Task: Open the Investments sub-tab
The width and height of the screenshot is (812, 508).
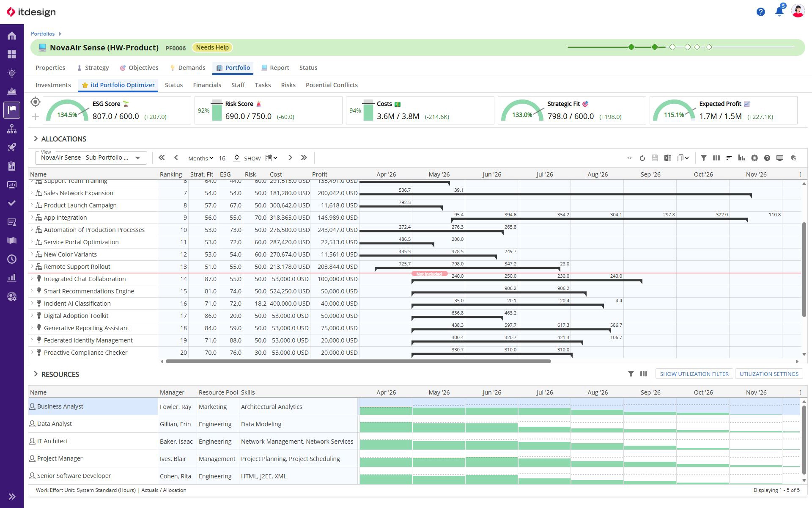Action: (53, 85)
